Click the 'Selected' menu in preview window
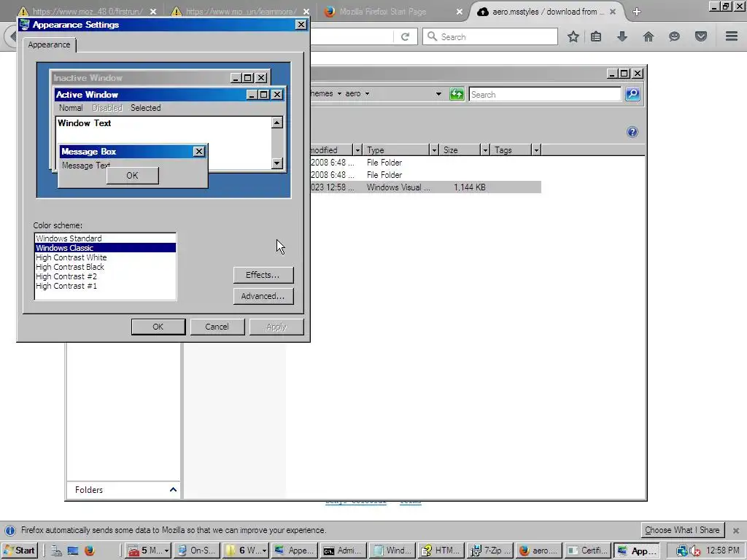 coord(145,108)
